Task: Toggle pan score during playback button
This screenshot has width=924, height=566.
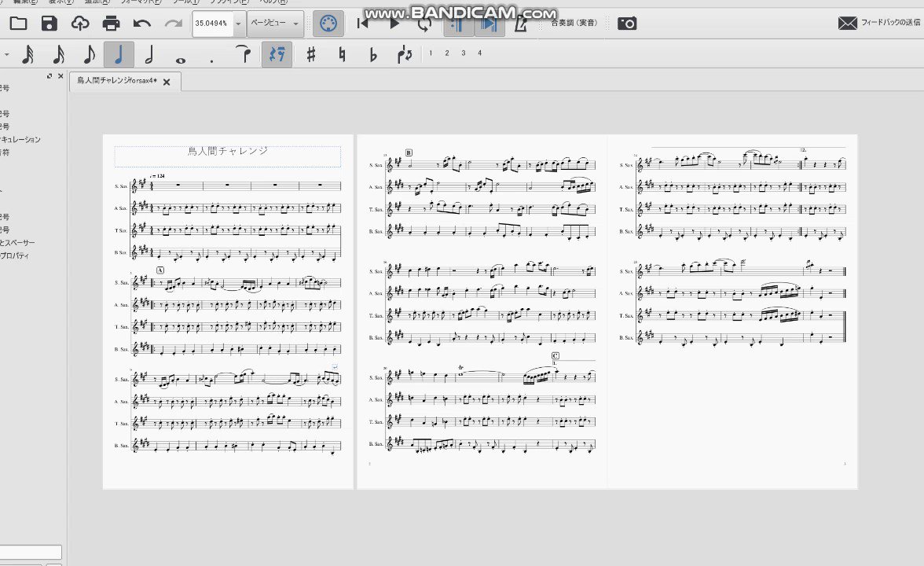Action: [489, 24]
